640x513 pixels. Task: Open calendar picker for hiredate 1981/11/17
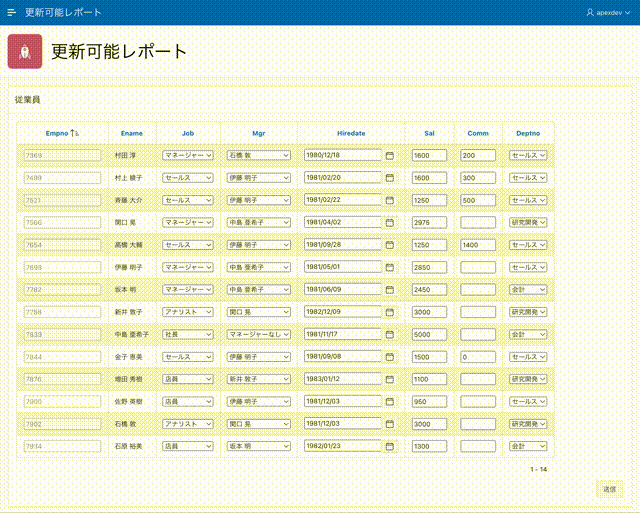[x=390, y=335]
